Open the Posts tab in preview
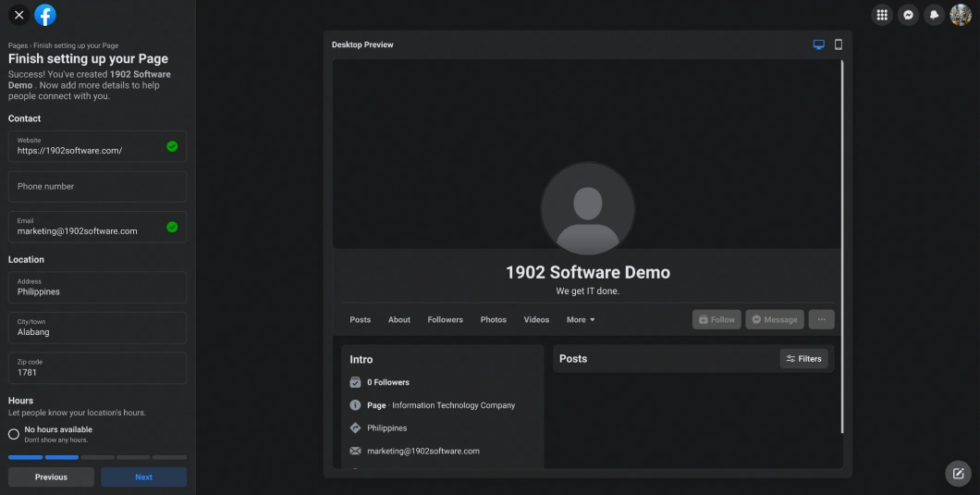The width and height of the screenshot is (980, 495). pyautogui.click(x=360, y=320)
